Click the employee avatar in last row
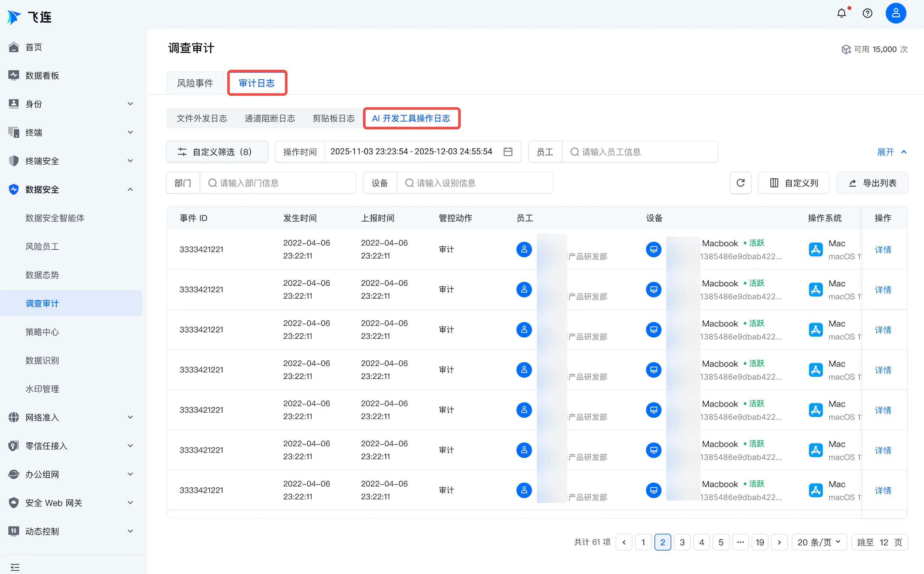The height and width of the screenshot is (574, 924). tap(524, 490)
